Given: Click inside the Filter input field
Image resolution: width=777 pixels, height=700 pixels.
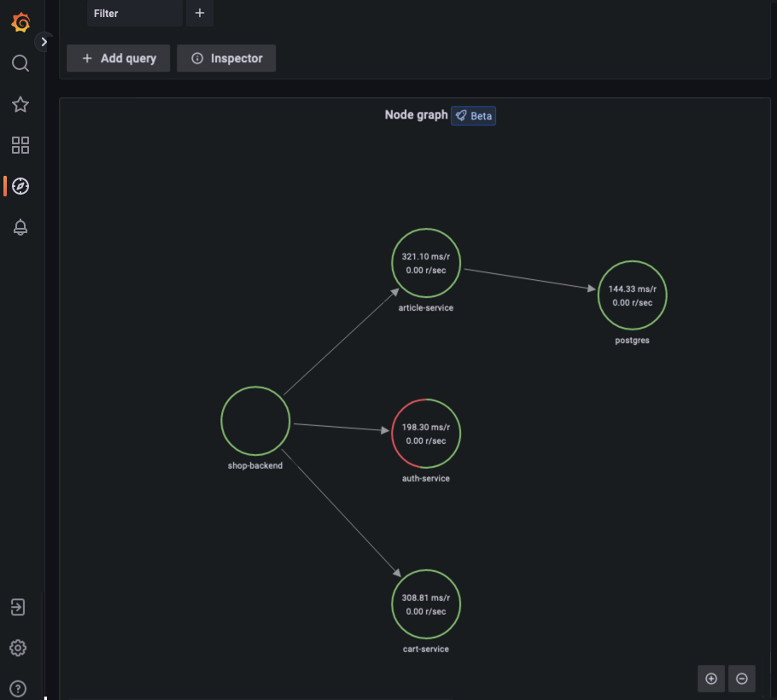Looking at the screenshot, I should pyautogui.click(x=134, y=14).
